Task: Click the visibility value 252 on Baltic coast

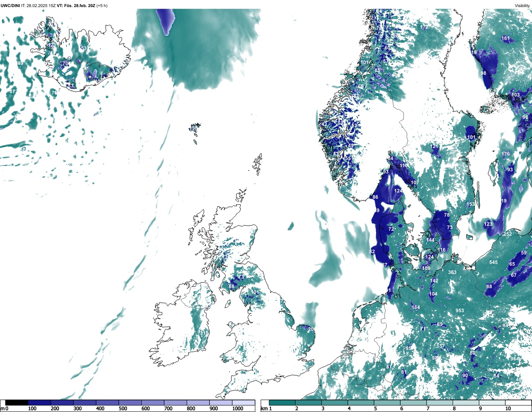Action: [507, 234]
